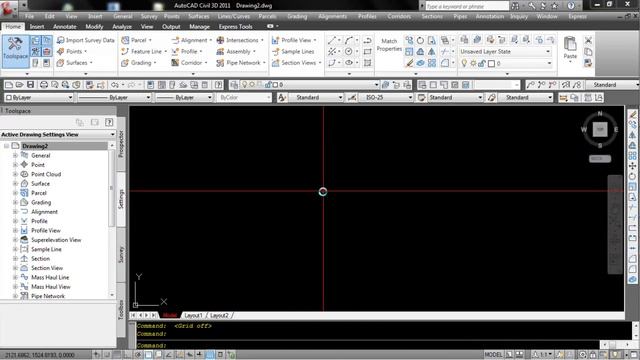Screen dimensions: 640x360
Task: Switch to the Layout1 tab
Action: pyautogui.click(x=193, y=316)
